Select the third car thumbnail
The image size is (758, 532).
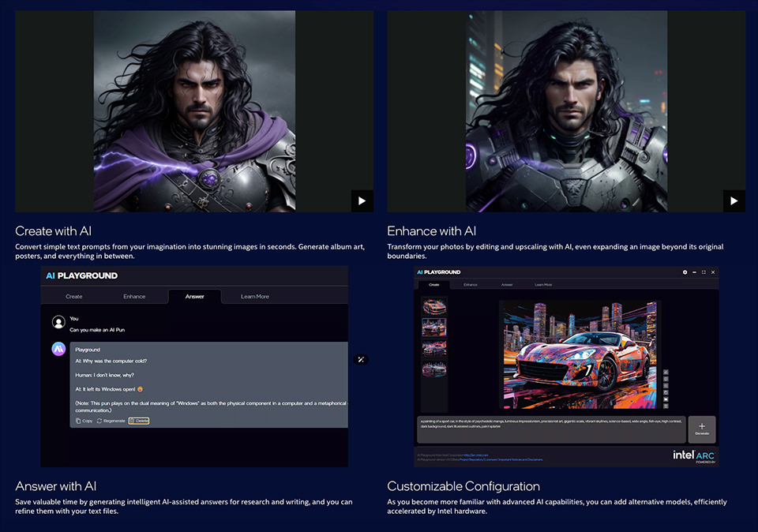[433, 348]
